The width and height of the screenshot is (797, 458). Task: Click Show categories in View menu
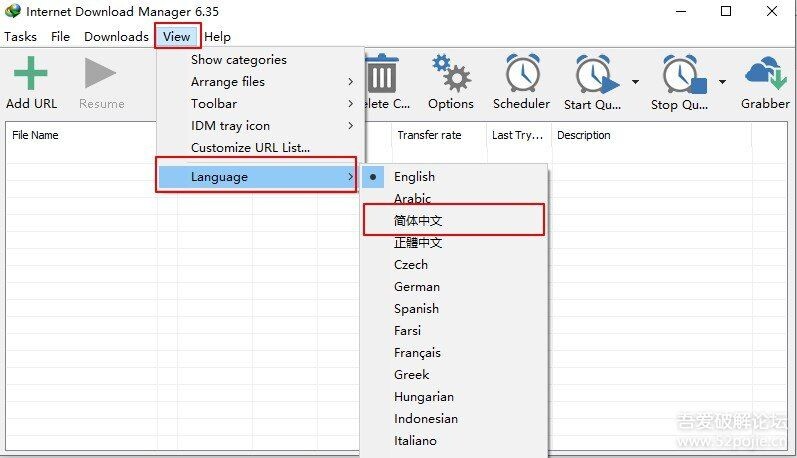click(x=238, y=60)
